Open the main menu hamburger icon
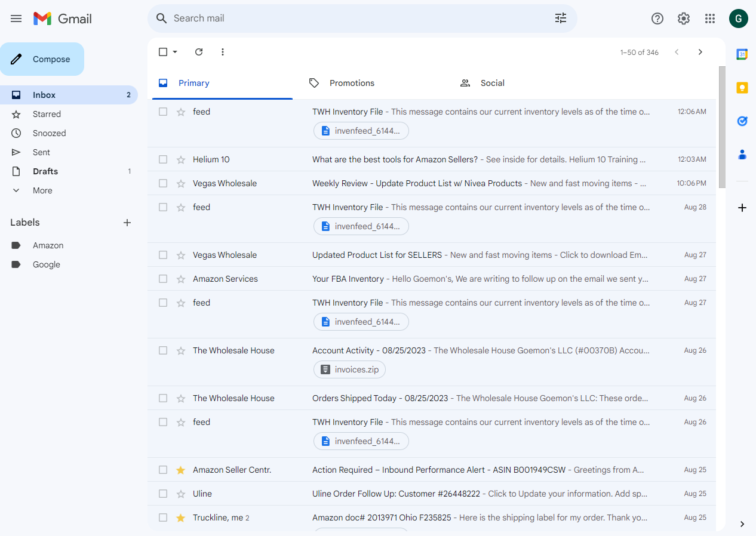756x536 pixels. (16, 19)
